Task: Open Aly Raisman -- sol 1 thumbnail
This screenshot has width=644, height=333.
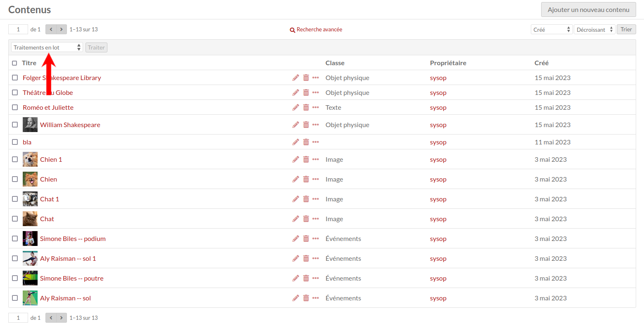Action: pos(30,258)
